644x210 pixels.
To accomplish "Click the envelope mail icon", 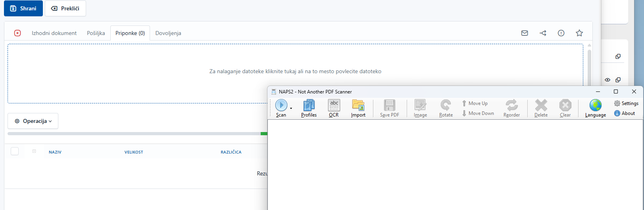I will click(525, 33).
